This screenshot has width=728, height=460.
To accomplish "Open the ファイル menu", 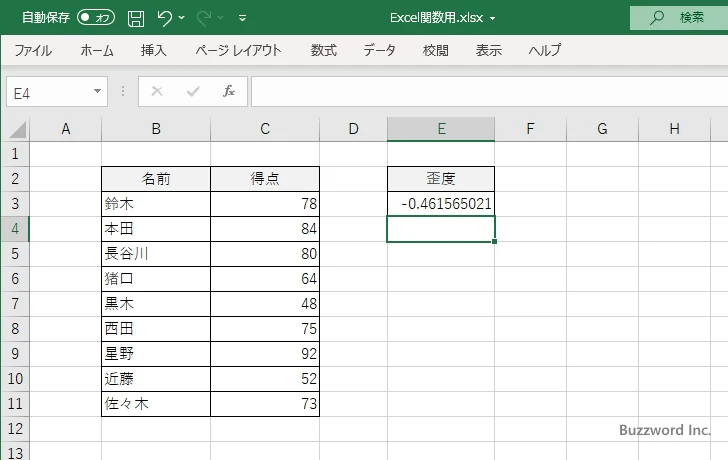I will (33, 50).
